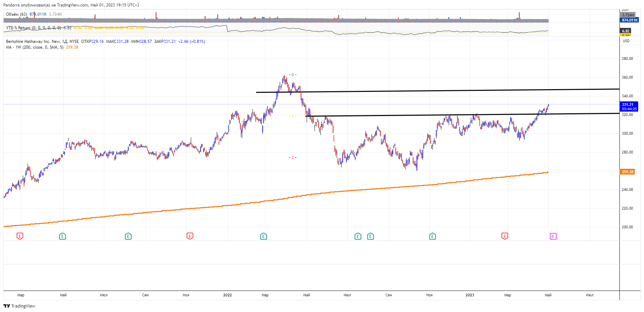Screen dimensions: 644x312
Task: Open the red earnings marker under March 2023
Action: tap(505, 236)
